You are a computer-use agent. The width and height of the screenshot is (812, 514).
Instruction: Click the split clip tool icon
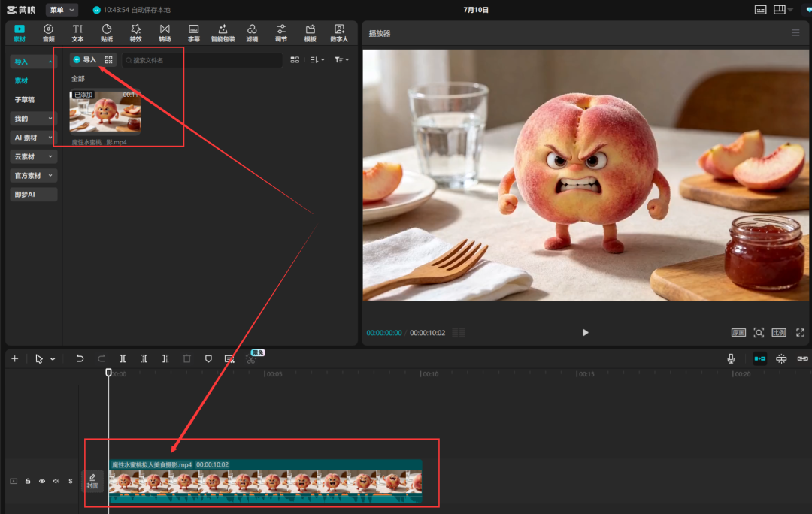click(123, 358)
